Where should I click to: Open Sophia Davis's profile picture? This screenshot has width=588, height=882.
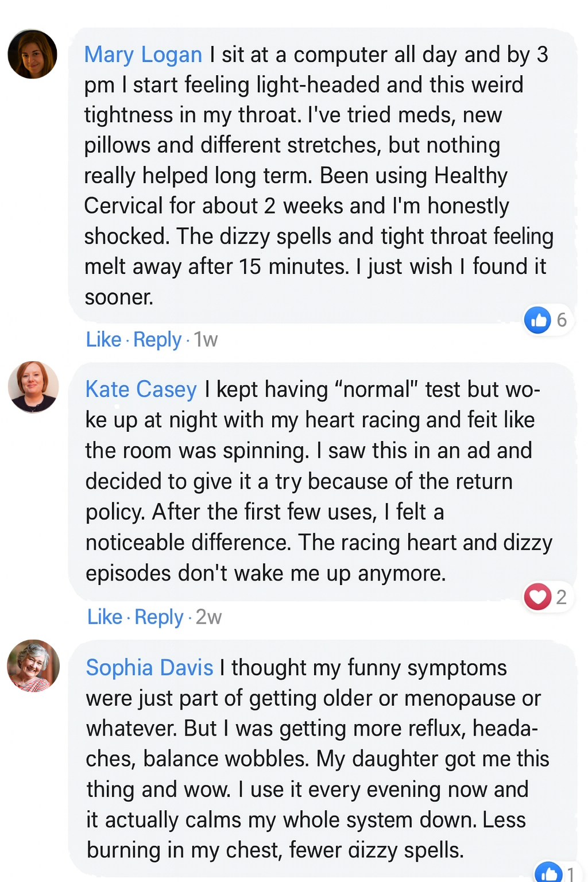33,666
